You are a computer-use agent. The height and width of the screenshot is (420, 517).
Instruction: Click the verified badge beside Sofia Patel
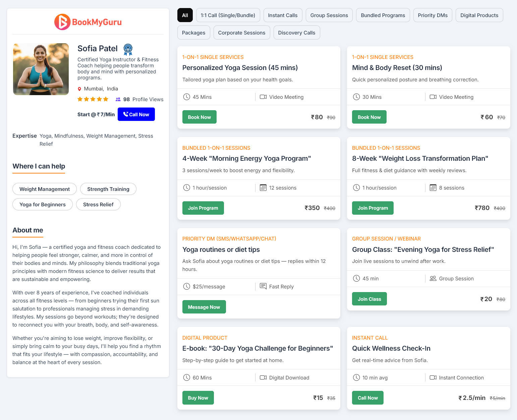(128, 49)
